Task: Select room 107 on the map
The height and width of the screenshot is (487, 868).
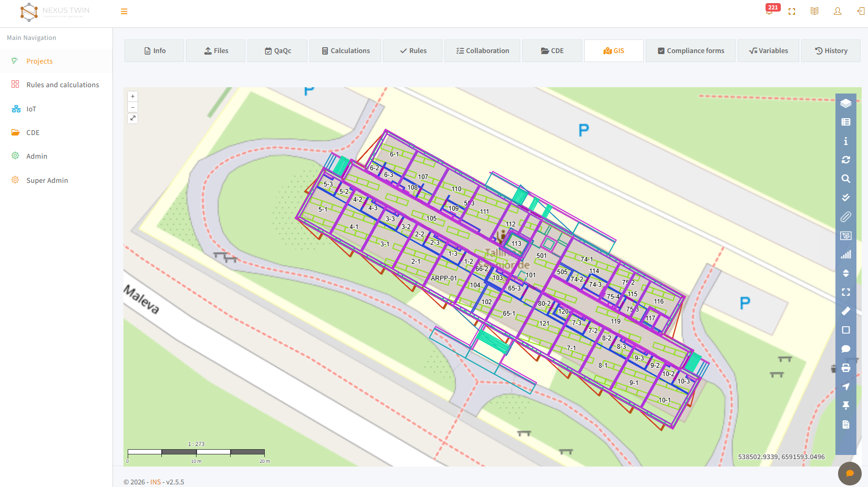Action: (x=423, y=177)
